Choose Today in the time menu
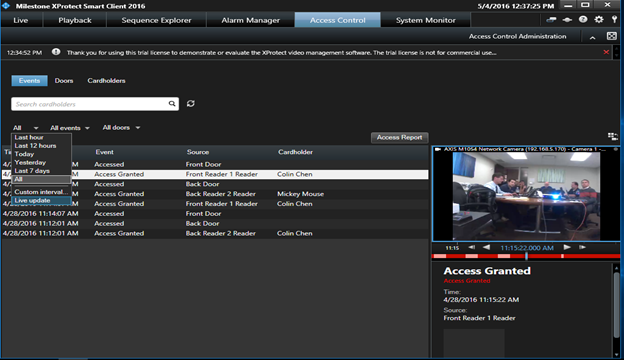624x360 pixels. (x=41, y=154)
